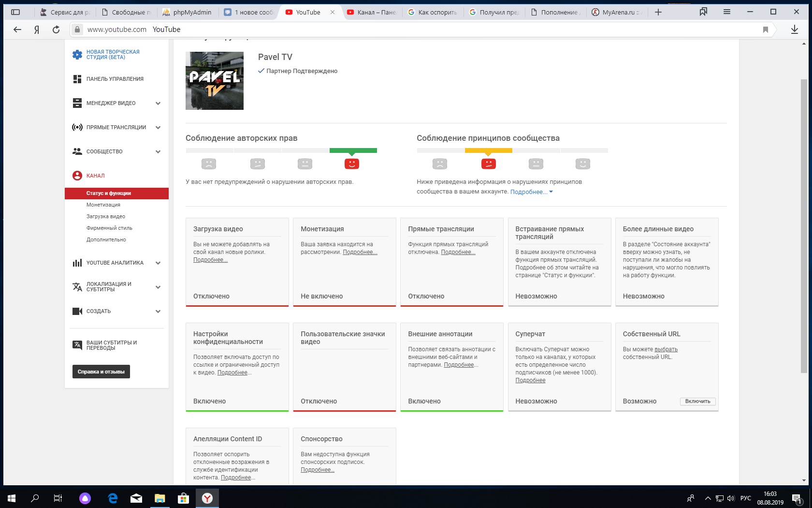Open Подробнее link in Суперчат card
This screenshot has height=508, width=812.
(530, 380)
